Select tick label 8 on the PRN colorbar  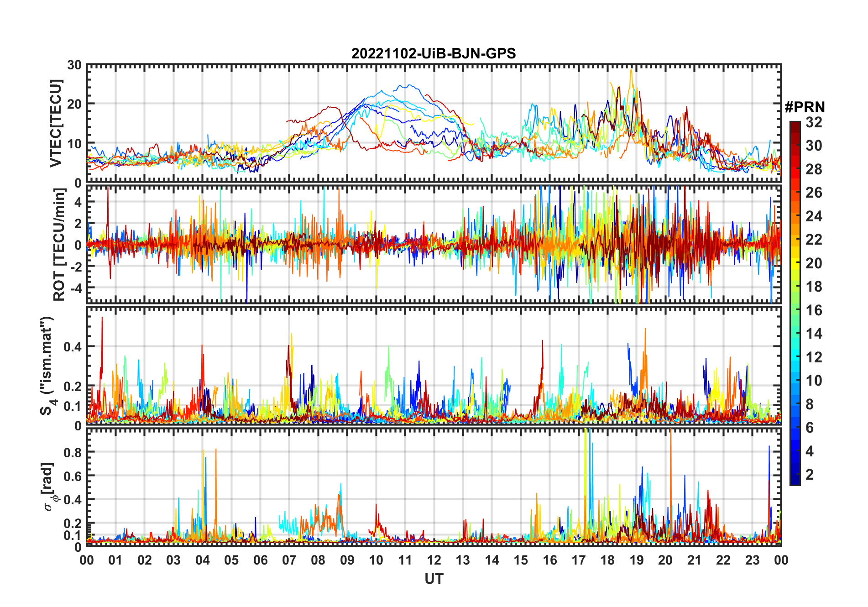coord(810,404)
